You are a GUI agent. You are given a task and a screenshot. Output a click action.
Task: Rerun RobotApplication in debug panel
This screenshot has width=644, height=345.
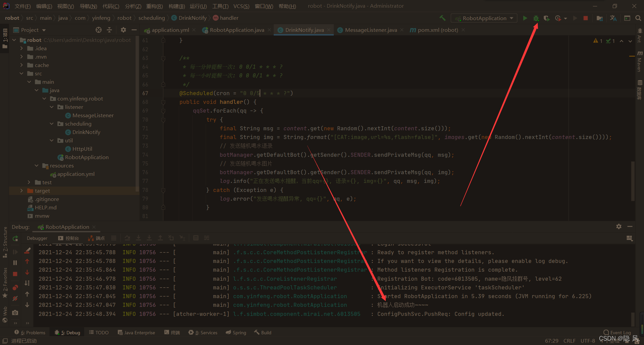pyautogui.click(x=15, y=238)
